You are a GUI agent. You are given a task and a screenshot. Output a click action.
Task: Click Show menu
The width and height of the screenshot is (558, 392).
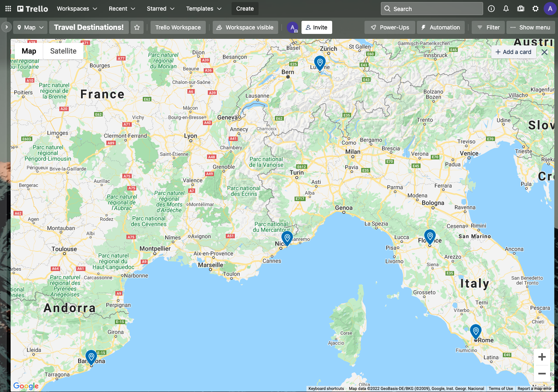(531, 27)
